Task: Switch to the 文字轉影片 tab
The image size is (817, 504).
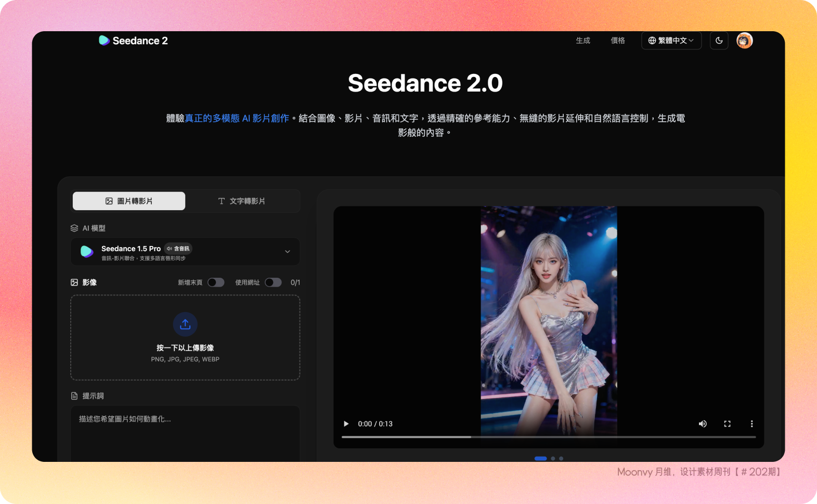Action: pos(242,201)
